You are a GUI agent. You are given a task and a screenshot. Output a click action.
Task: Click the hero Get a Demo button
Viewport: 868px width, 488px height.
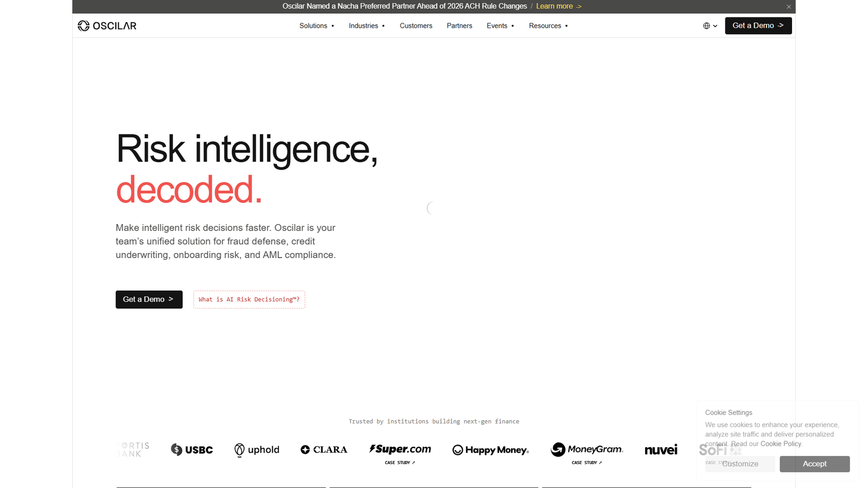149,299
